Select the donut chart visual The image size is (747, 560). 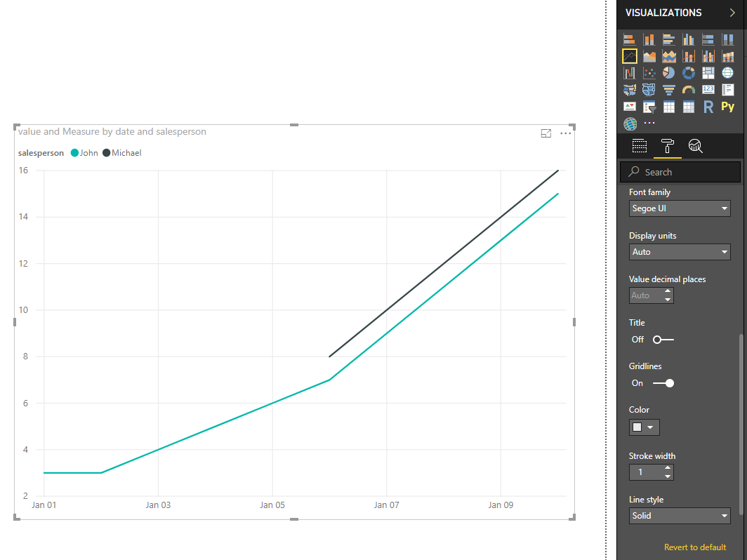(x=689, y=73)
